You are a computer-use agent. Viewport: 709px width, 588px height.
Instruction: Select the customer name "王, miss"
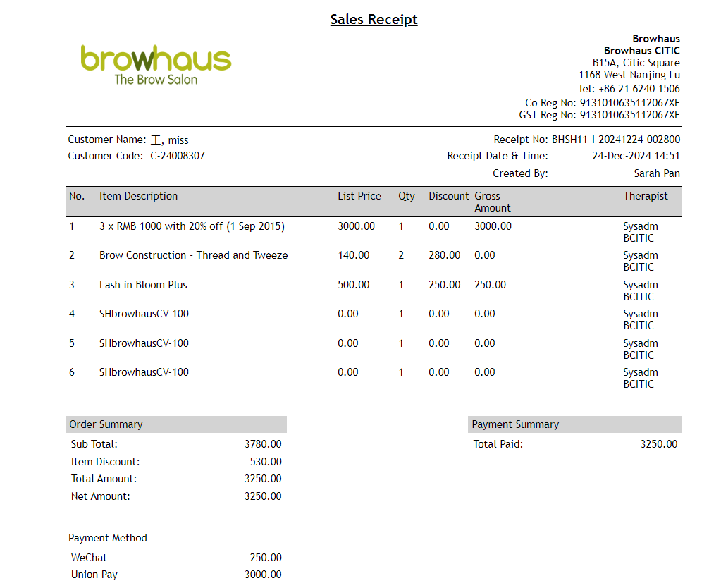coord(170,140)
